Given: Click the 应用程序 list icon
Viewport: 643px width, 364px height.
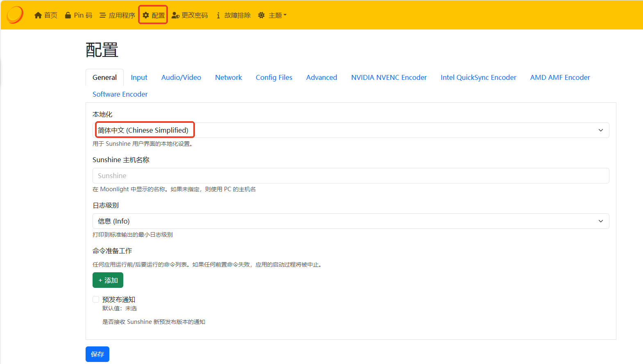Looking at the screenshot, I should (x=103, y=15).
